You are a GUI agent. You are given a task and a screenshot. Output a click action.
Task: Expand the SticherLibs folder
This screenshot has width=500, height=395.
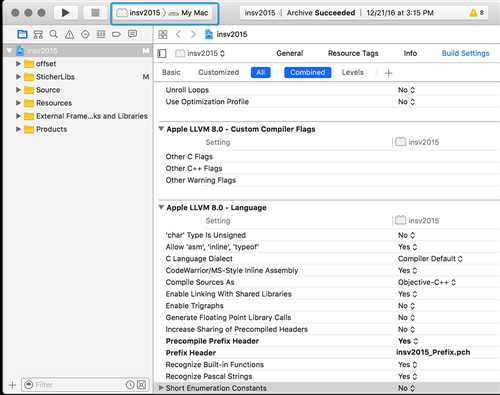[x=18, y=77]
